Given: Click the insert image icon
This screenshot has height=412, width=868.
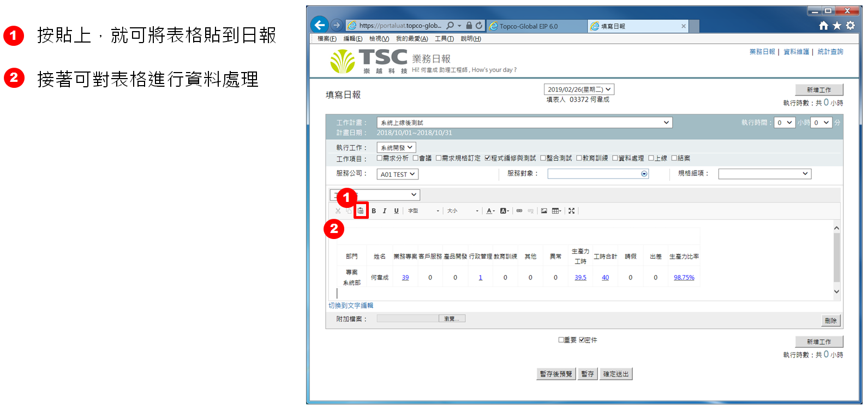Looking at the screenshot, I should 544,211.
